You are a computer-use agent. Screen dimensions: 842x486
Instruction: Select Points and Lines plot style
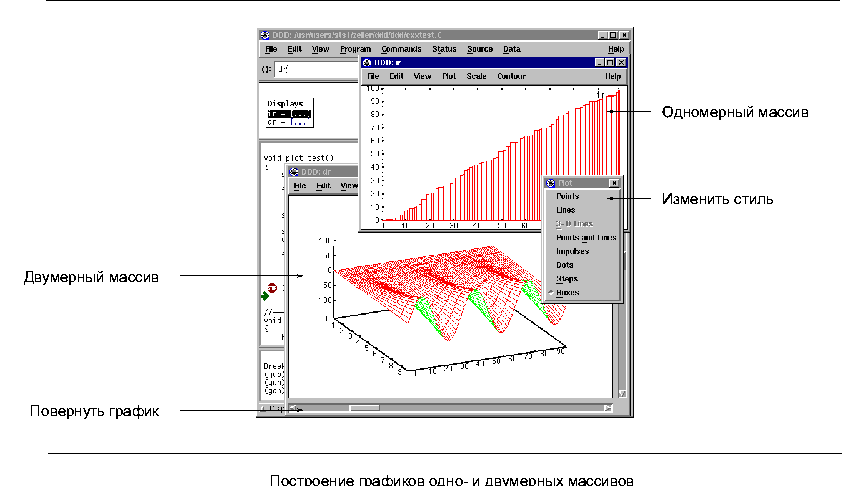pyautogui.click(x=584, y=237)
